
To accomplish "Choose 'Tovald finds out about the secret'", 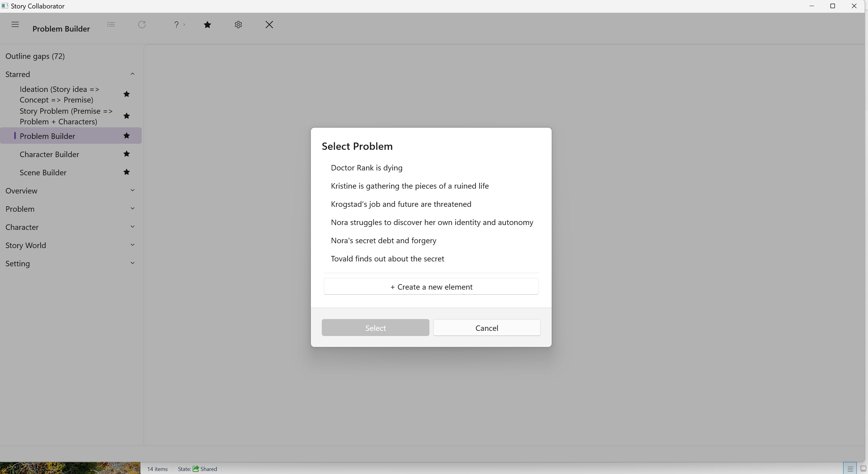I will tap(431, 259).
